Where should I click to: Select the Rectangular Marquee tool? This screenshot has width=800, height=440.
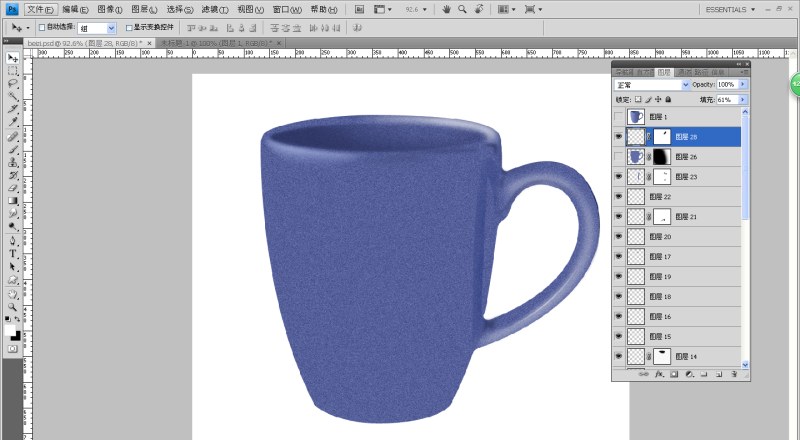pos(13,71)
